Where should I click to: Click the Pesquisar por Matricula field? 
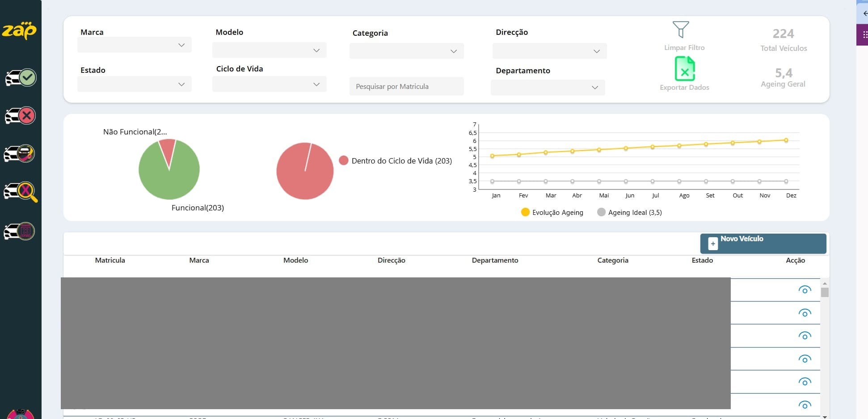coord(407,86)
